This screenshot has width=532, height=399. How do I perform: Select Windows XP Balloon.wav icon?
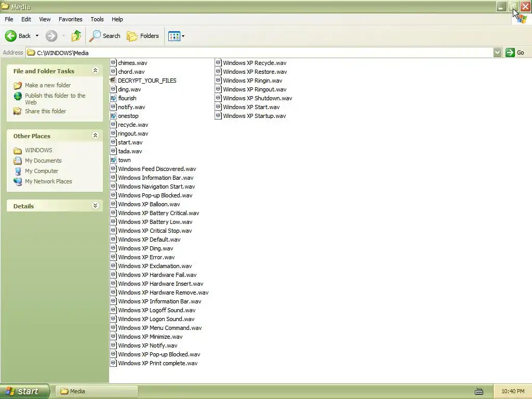coord(113,204)
